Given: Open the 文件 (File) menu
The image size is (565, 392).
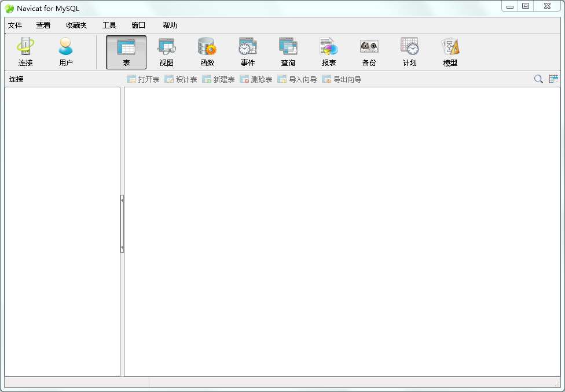Looking at the screenshot, I should pos(15,25).
